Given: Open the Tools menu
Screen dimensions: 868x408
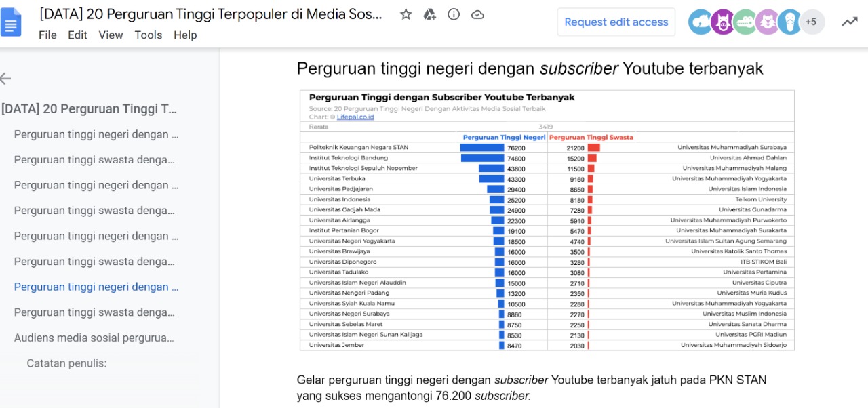Looking at the screenshot, I should [x=149, y=35].
